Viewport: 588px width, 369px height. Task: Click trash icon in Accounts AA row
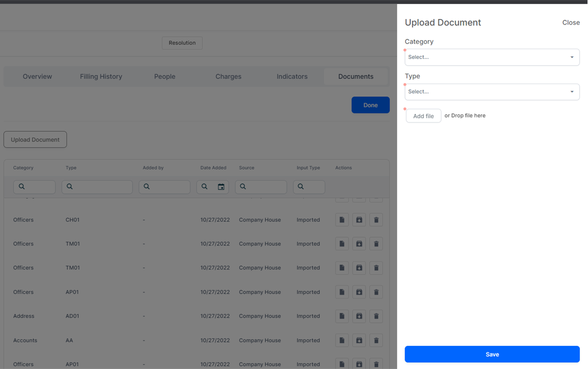pyautogui.click(x=376, y=340)
